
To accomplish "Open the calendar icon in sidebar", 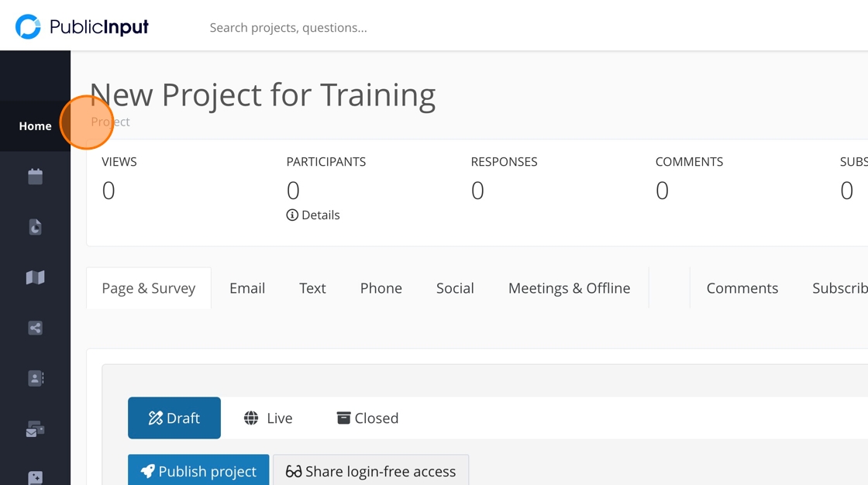I will coord(35,177).
